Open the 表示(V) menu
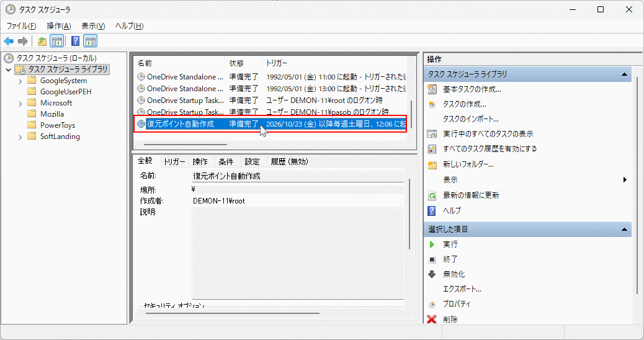The width and height of the screenshot is (644, 340). pos(93,26)
